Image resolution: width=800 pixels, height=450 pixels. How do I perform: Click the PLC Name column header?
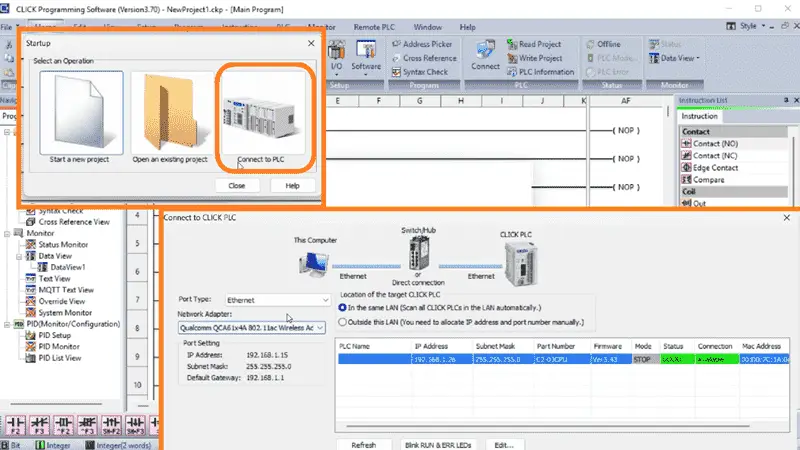tap(374, 346)
